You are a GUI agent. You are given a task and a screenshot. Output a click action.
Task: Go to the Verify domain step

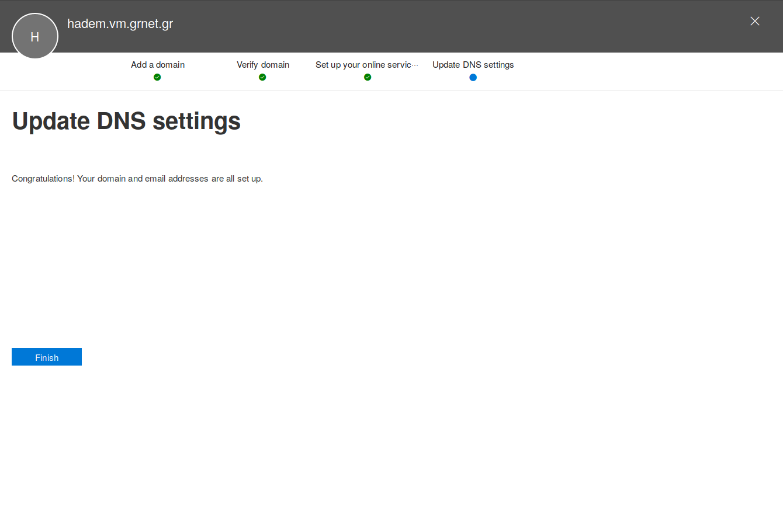point(263,65)
